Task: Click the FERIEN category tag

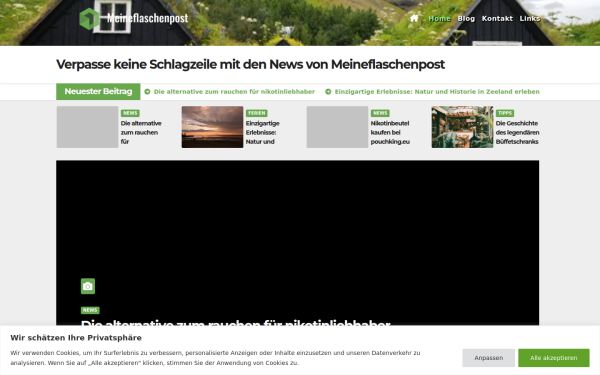Action: 257,113
